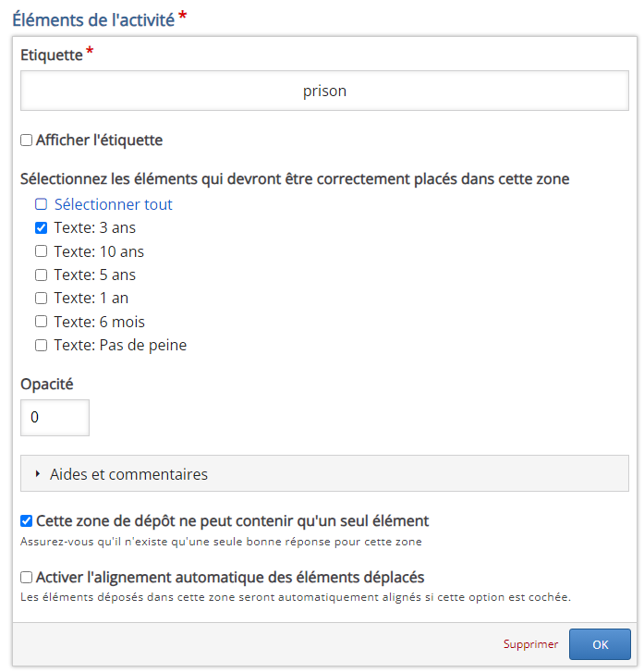Disable the single-element drop zone checkbox
This screenshot has height=672, width=644.
point(27,521)
